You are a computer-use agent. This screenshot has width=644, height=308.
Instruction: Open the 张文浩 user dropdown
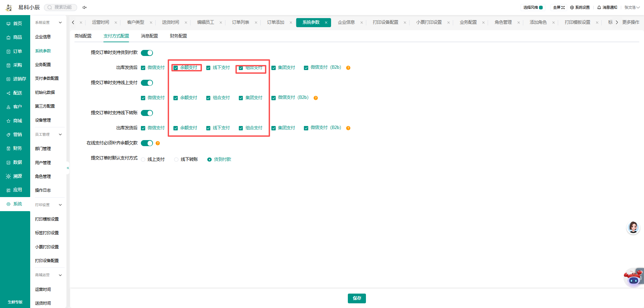click(632, 7)
